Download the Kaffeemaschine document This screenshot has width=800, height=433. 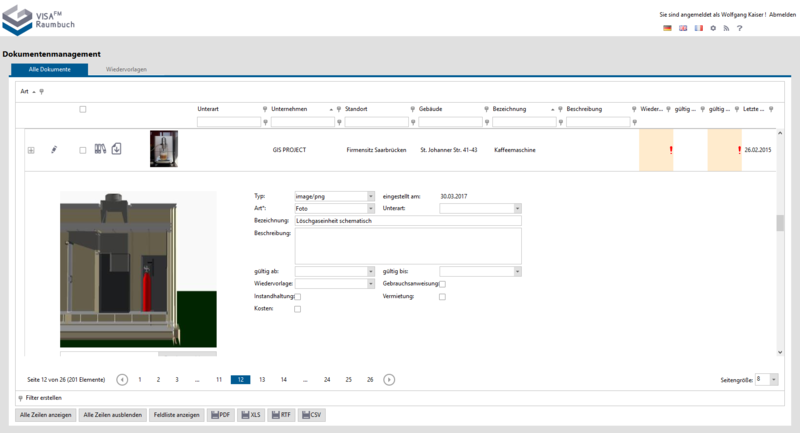(116, 148)
